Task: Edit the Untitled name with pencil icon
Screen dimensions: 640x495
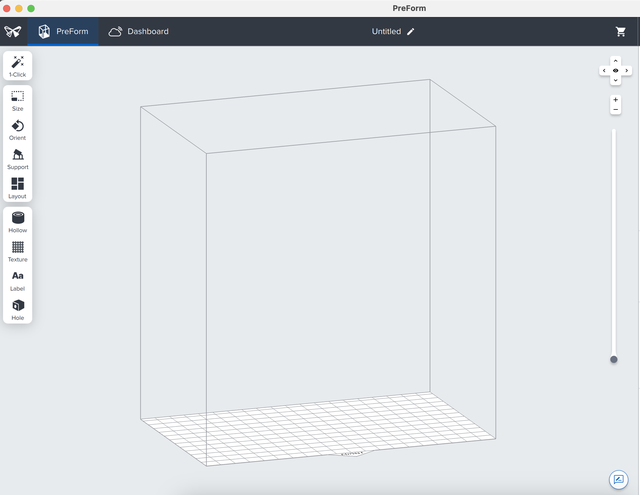Action: click(411, 31)
